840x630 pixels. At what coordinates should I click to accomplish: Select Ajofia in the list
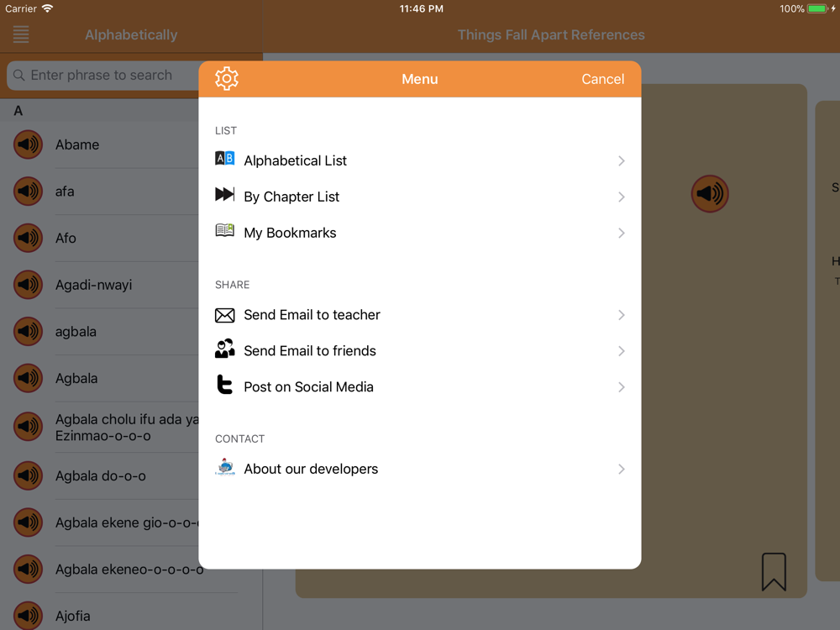73,616
